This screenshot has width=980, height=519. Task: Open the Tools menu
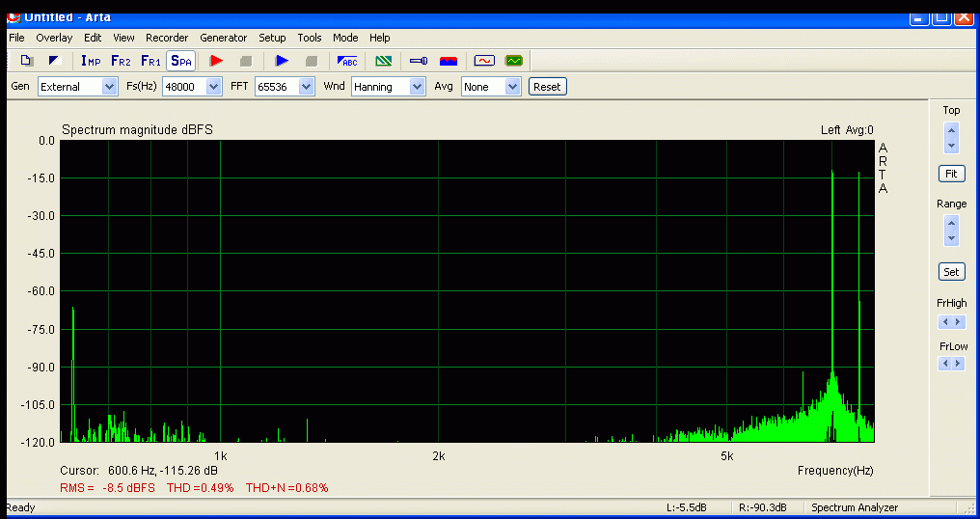(310, 38)
